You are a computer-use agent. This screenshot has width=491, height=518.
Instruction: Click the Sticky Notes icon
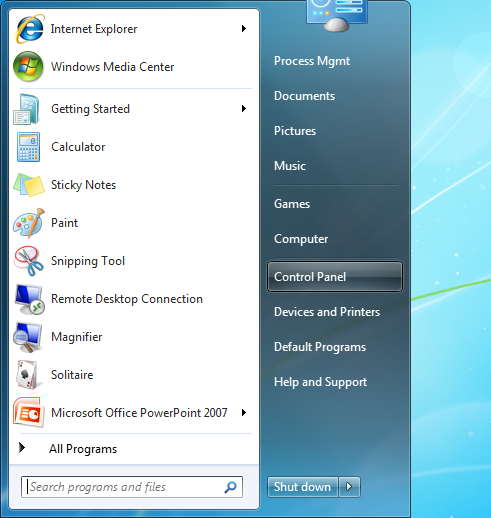(x=29, y=185)
